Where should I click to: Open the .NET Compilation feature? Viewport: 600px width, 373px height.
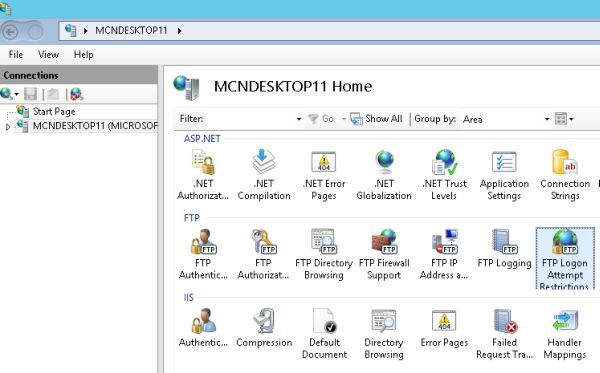click(264, 175)
